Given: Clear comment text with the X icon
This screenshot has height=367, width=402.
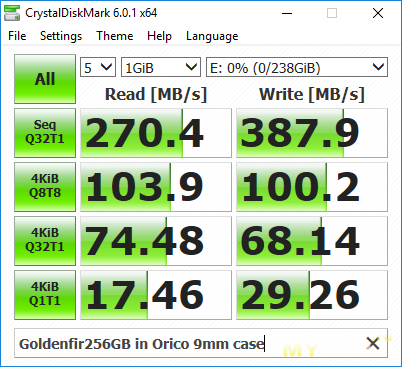Looking at the screenshot, I should pos(372,343).
